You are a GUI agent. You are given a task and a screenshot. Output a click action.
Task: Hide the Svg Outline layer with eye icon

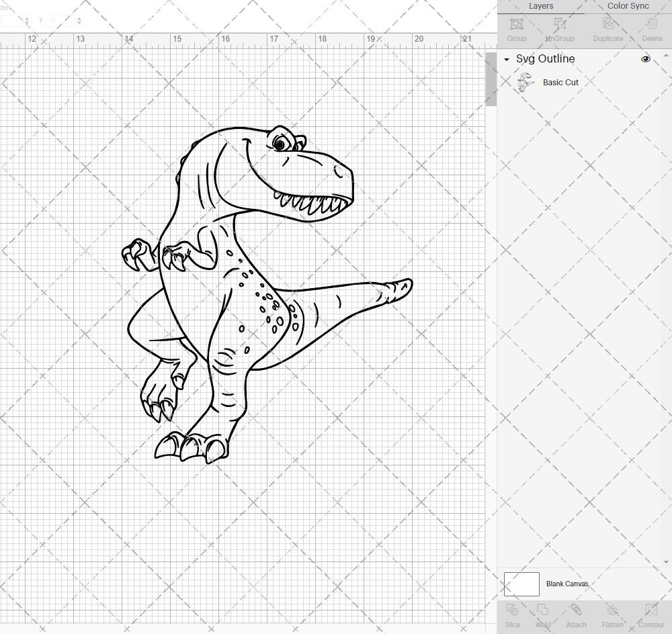coord(646,59)
